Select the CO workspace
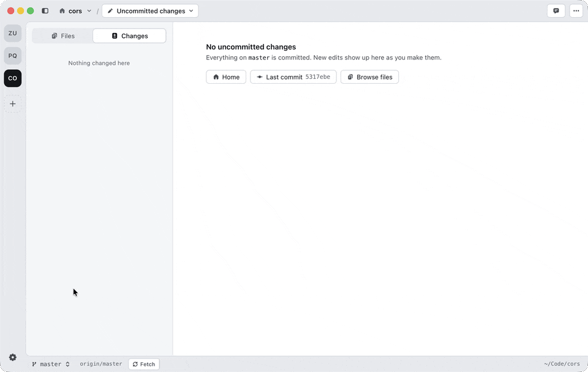The image size is (588, 372). [13, 78]
